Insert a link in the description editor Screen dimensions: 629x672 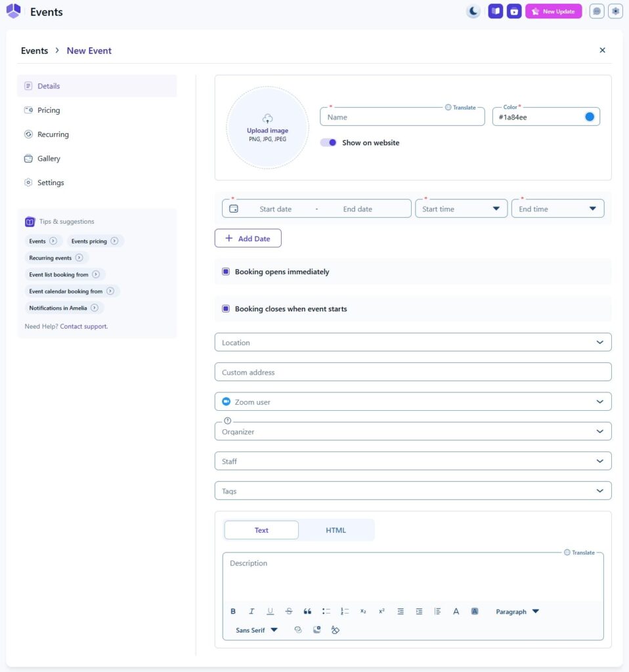(298, 630)
